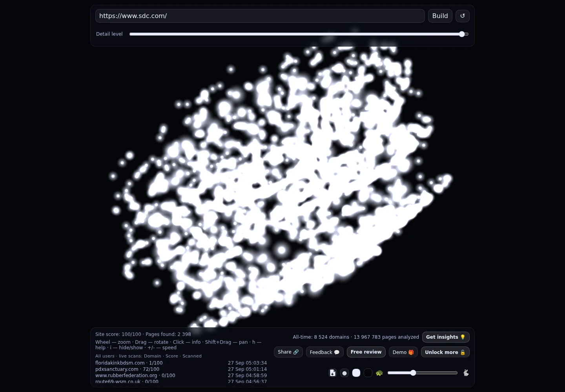Adjust the speed slider handle
This screenshot has width=565, height=392.
(413, 373)
